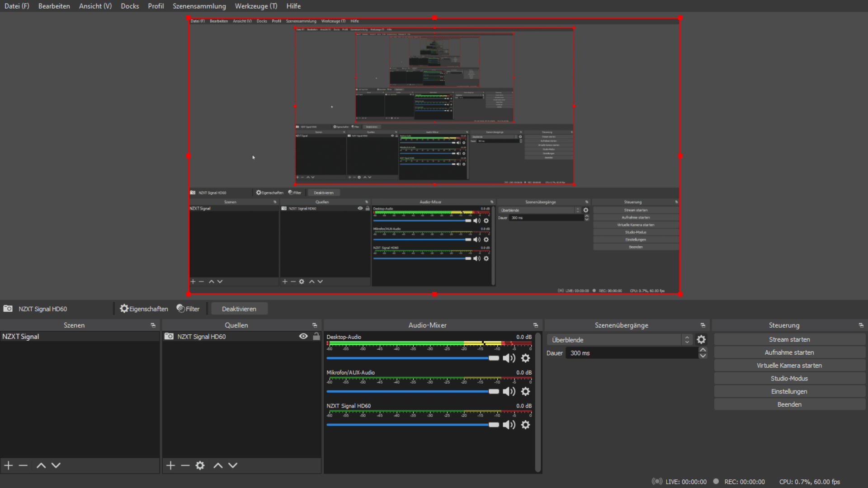Add a new scene with plus icon
The height and width of the screenshot is (488, 868).
pos(8,465)
